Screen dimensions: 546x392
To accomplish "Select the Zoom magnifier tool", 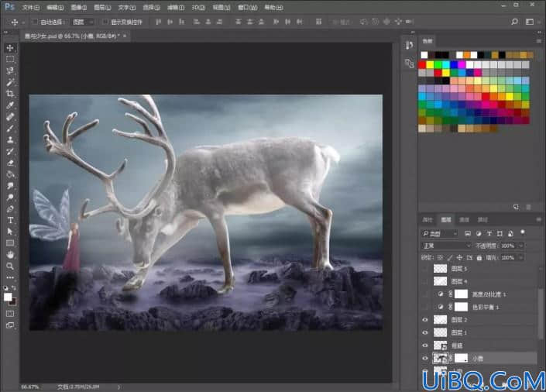I will pyautogui.click(x=10, y=266).
